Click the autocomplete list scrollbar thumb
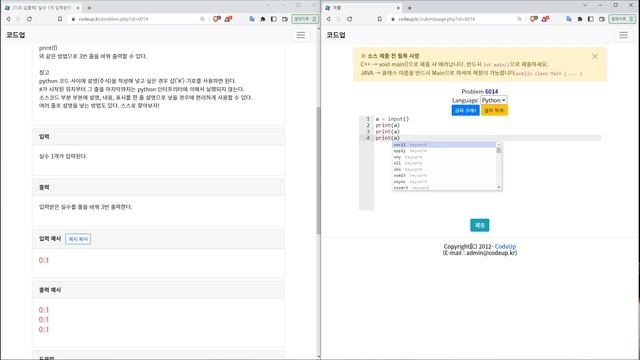640x360 pixels. click(x=499, y=150)
